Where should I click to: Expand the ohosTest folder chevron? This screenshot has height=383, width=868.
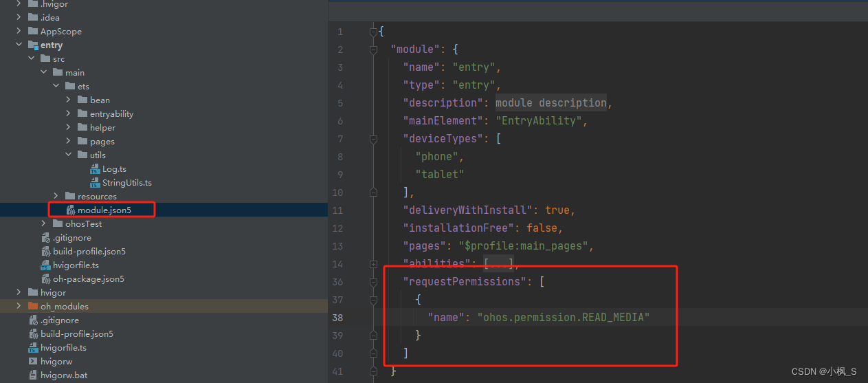point(44,223)
